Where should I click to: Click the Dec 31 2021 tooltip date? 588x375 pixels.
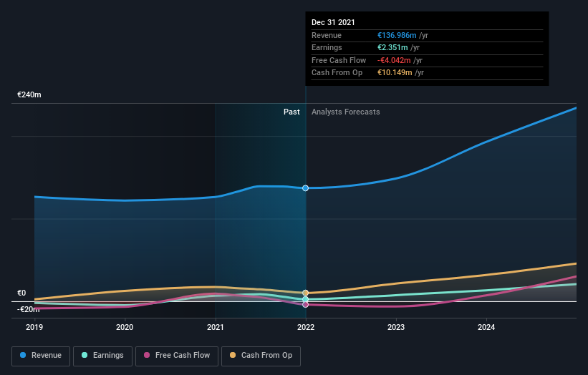333,22
